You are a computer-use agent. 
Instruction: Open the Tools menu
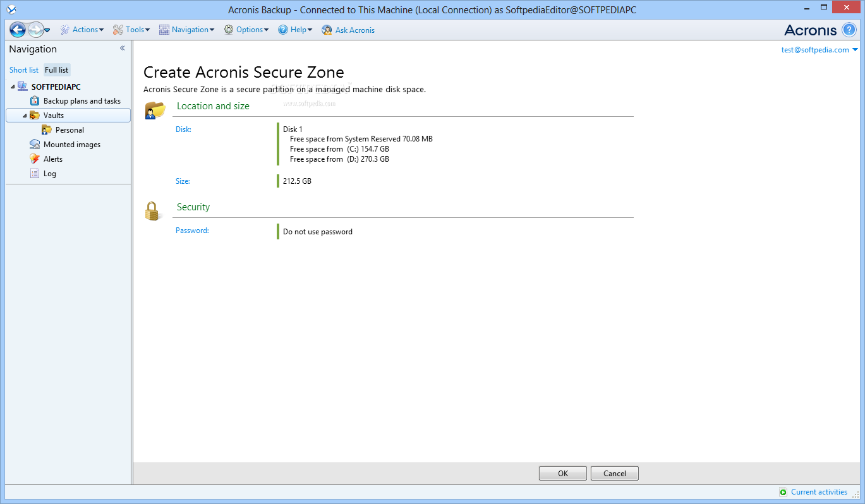(x=138, y=30)
